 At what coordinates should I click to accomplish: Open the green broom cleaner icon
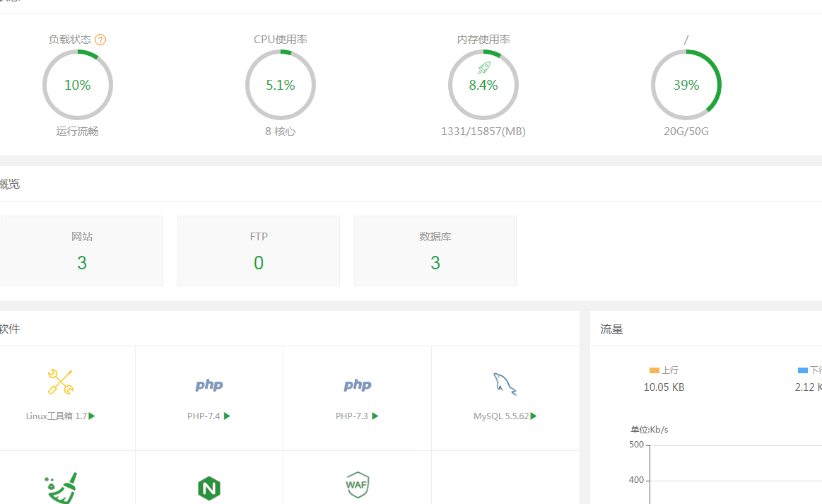[61, 488]
